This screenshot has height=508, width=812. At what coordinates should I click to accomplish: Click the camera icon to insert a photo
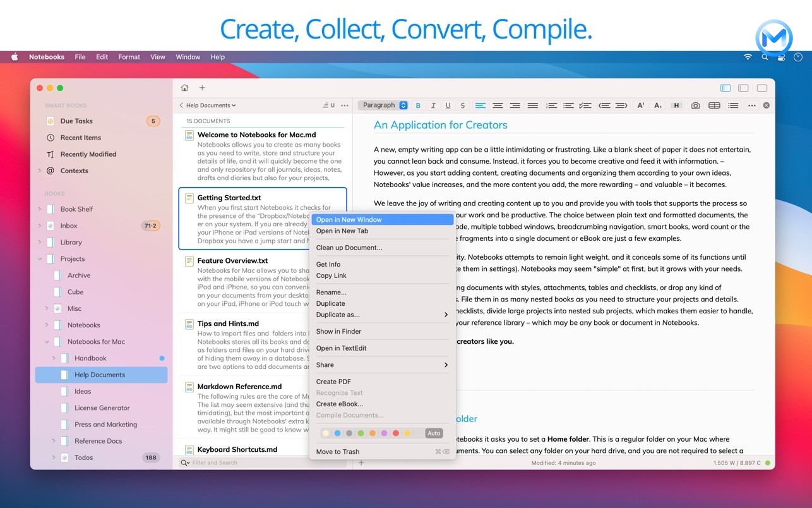click(x=695, y=105)
